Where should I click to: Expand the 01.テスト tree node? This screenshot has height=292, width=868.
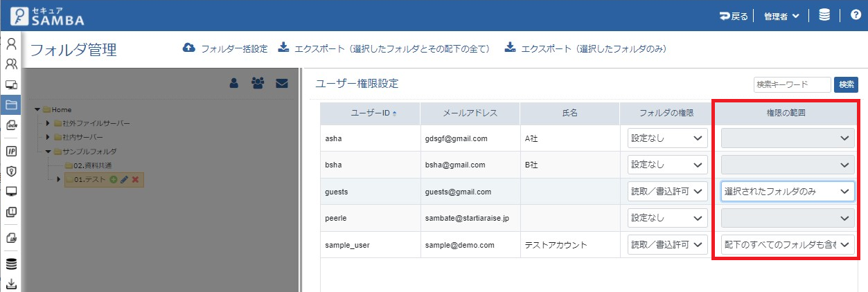click(x=59, y=179)
